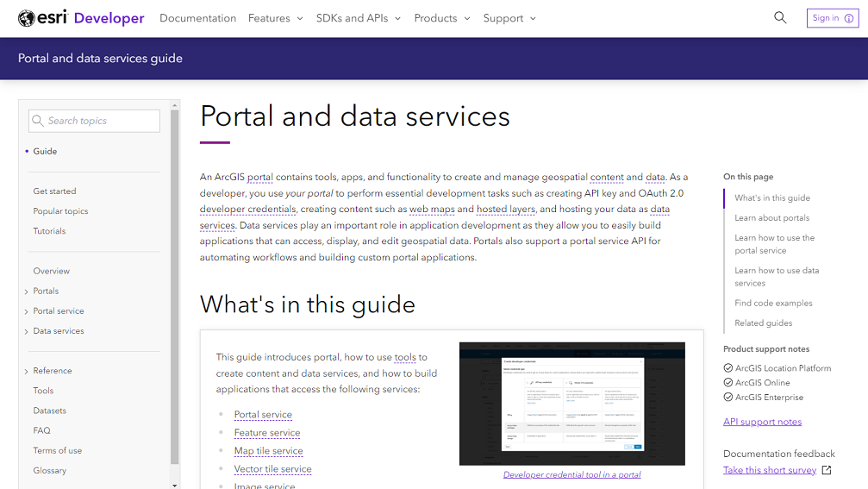868x489 pixels.
Task: Click the developer credential screenshot thumbnail
Action: [571, 404]
